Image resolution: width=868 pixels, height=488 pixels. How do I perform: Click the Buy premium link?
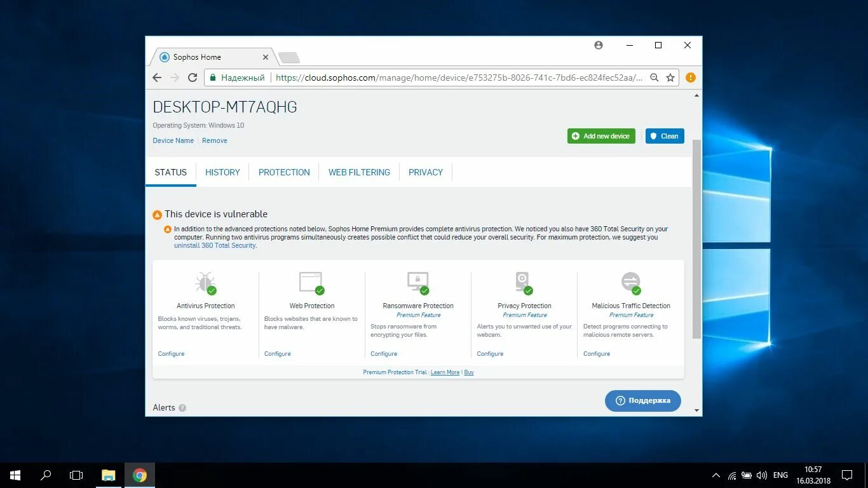click(x=469, y=372)
